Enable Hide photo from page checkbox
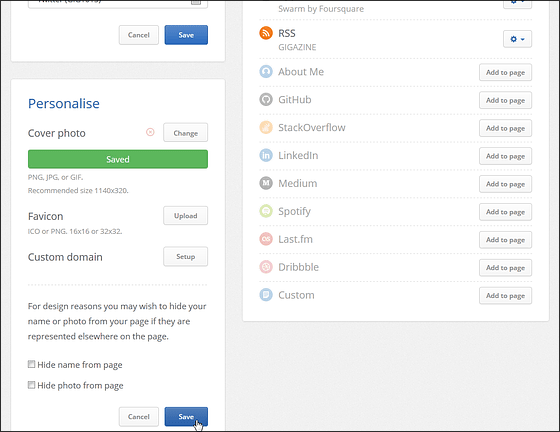 tap(31, 385)
